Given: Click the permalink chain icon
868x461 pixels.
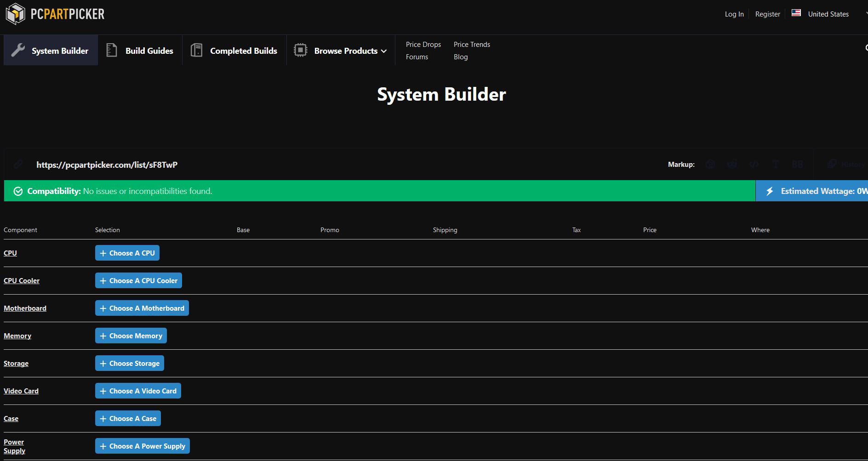Looking at the screenshot, I should pyautogui.click(x=18, y=164).
